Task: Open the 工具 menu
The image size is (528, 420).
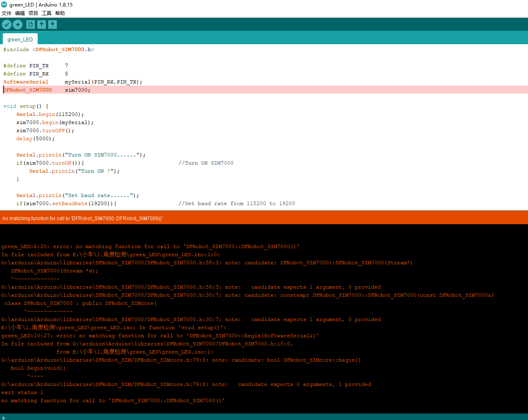Action: pos(47,13)
